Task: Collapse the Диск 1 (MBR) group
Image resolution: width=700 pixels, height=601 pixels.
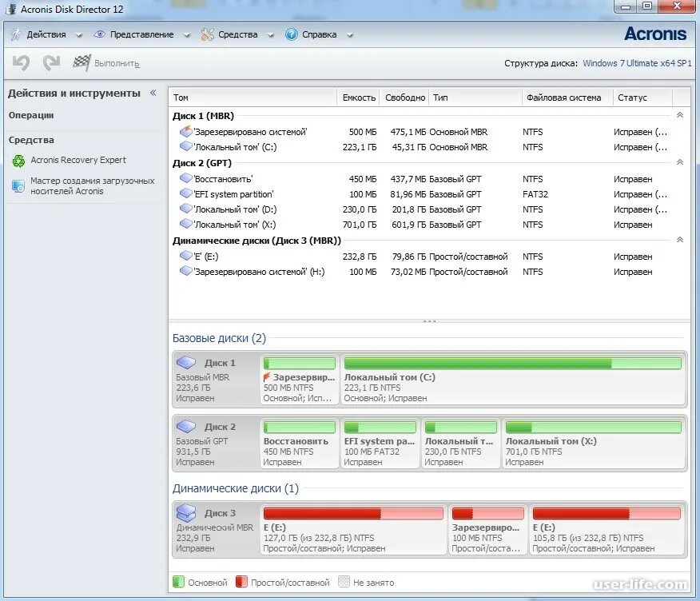Action: [x=680, y=115]
